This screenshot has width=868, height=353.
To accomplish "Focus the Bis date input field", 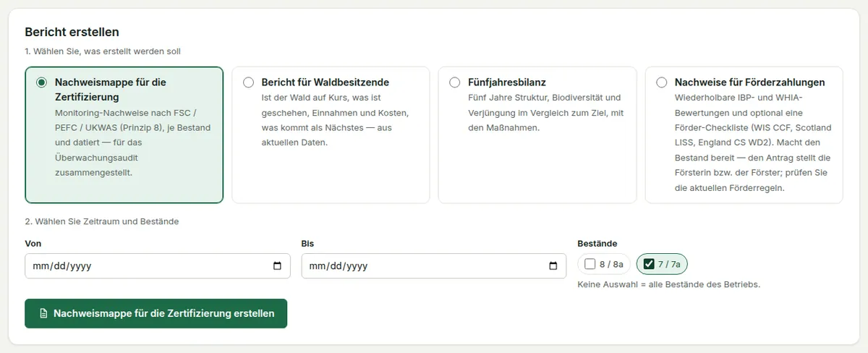I will click(434, 266).
